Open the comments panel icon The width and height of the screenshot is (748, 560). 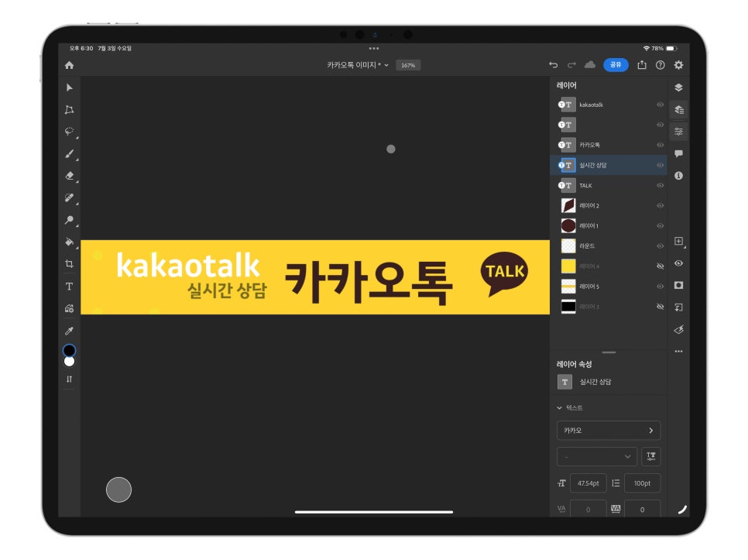coord(679,153)
